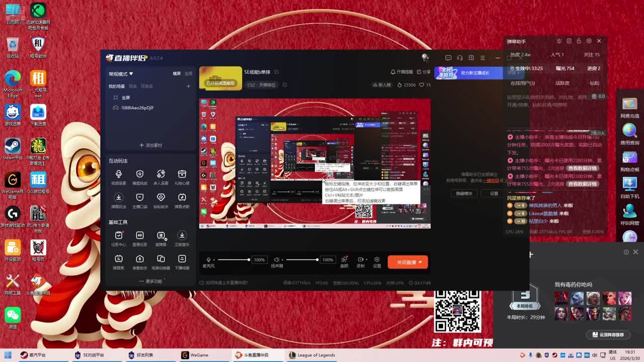Click the stream preview canvas
The image size is (644, 362).
[315, 163]
